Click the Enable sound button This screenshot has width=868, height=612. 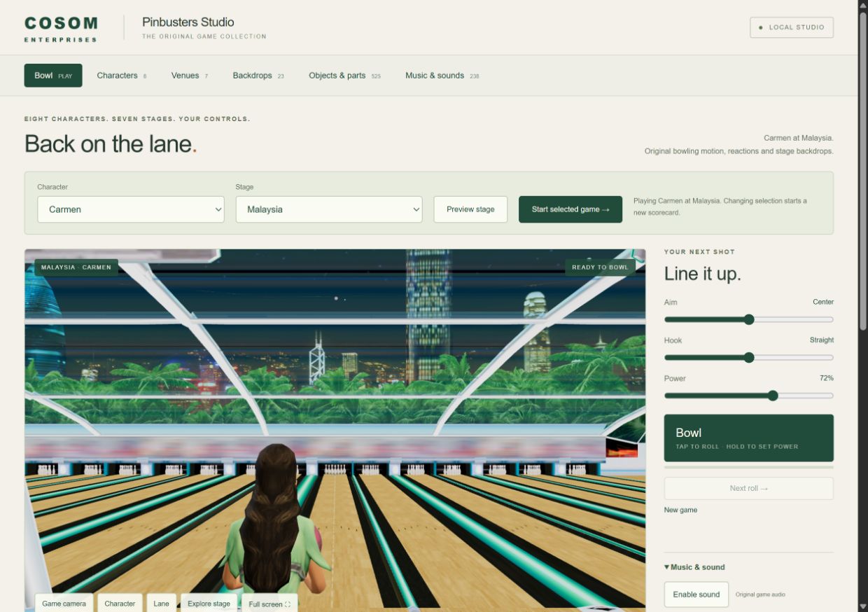pos(696,594)
